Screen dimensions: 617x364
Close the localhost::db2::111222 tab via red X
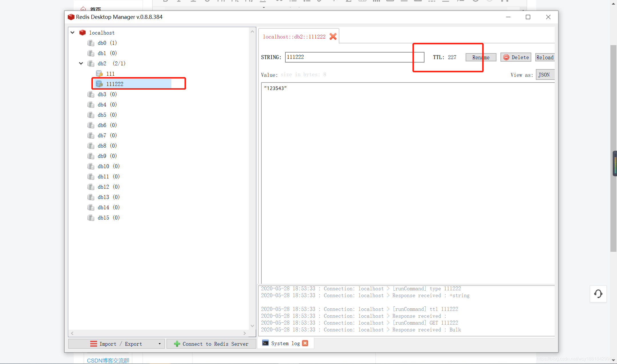click(333, 37)
